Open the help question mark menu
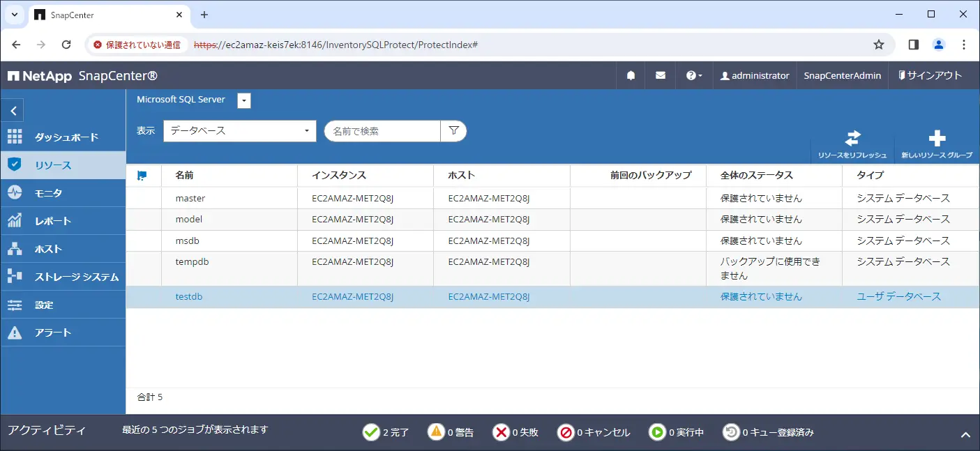Screen dimensions: 980x451 coord(694,75)
